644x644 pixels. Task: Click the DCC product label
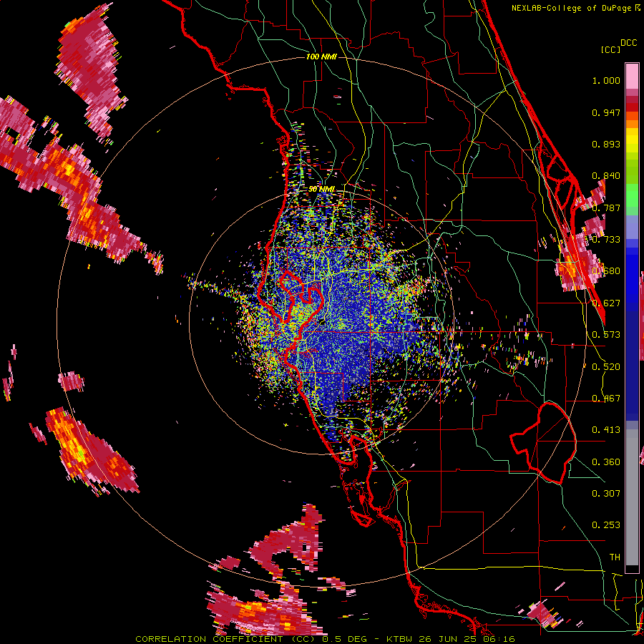click(628, 43)
